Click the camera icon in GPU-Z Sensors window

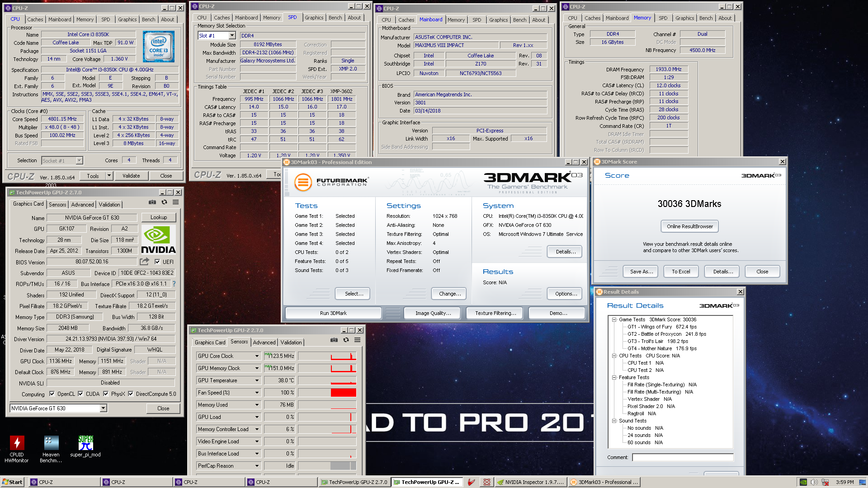click(x=334, y=340)
